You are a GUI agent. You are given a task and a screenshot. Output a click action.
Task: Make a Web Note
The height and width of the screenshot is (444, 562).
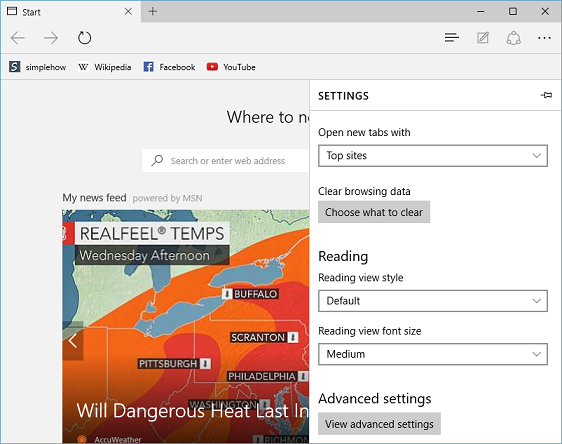tap(483, 38)
